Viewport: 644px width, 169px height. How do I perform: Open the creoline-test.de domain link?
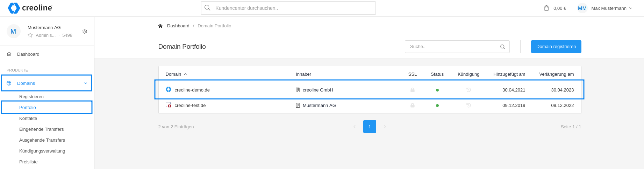(190, 106)
